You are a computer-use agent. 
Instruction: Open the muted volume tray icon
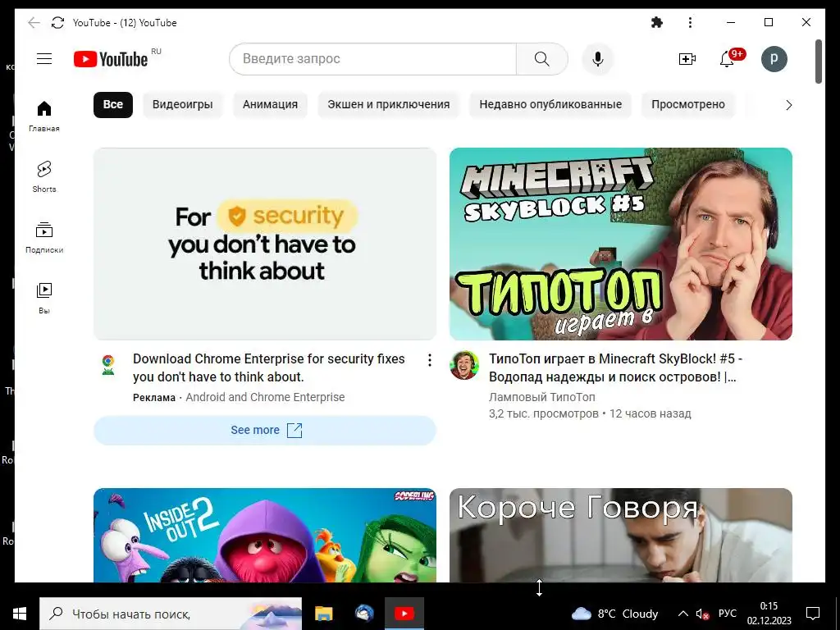point(702,614)
